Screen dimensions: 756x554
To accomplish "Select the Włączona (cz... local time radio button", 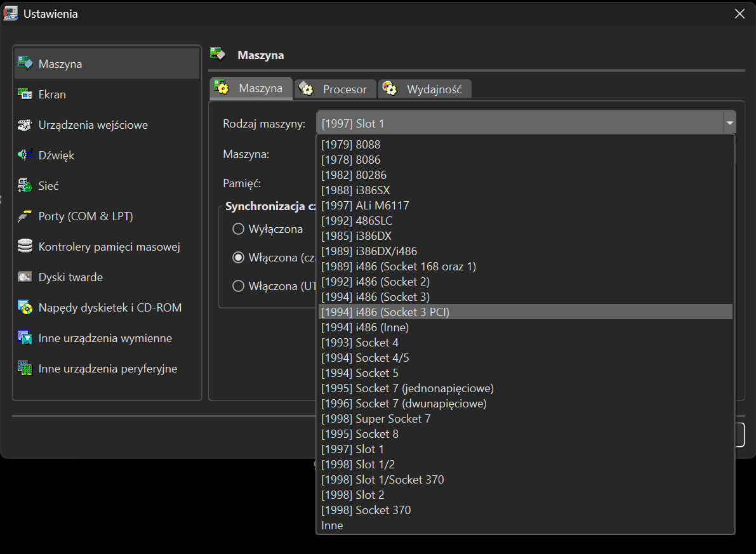I will click(x=238, y=258).
